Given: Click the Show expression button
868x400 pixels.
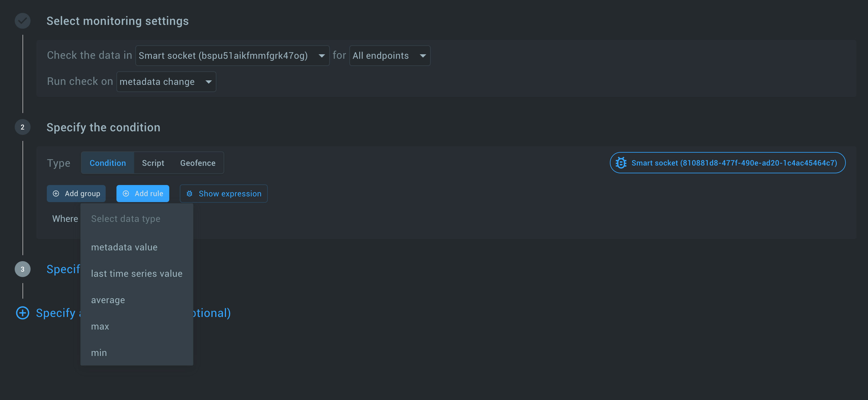Looking at the screenshot, I should coord(224,193).
